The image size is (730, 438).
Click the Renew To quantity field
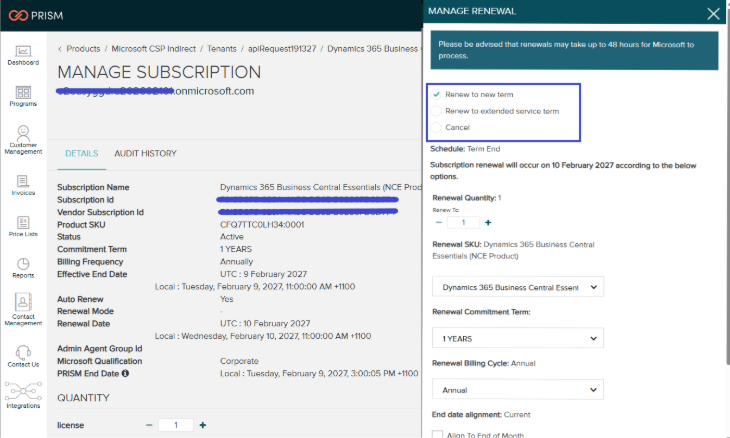[x=463, y=222]
